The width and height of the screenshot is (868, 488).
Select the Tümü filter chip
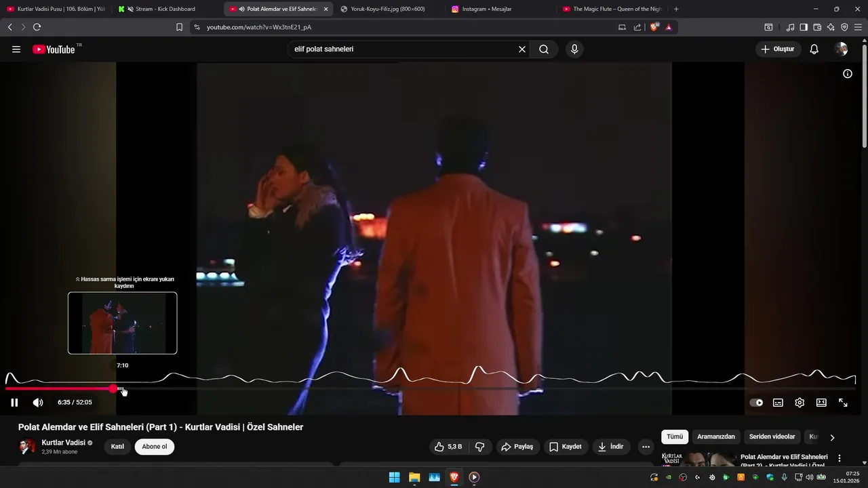click(x=675, y=437)
